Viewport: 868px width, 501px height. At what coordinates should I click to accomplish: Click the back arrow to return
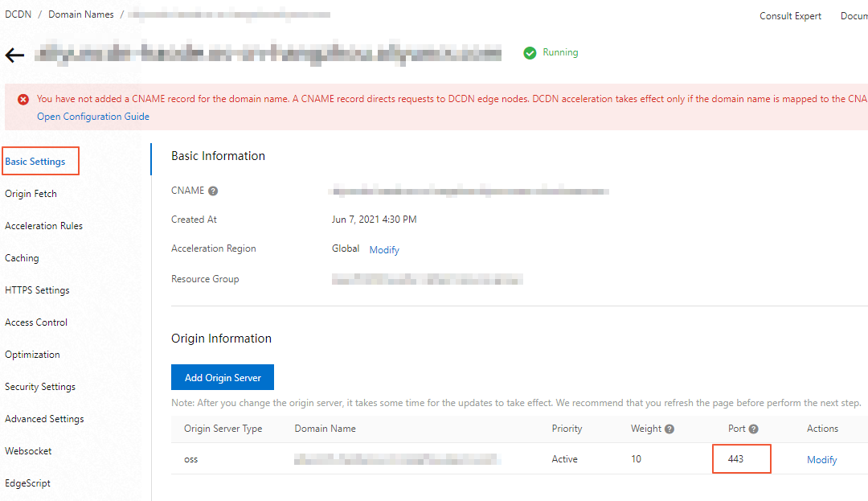15,55
